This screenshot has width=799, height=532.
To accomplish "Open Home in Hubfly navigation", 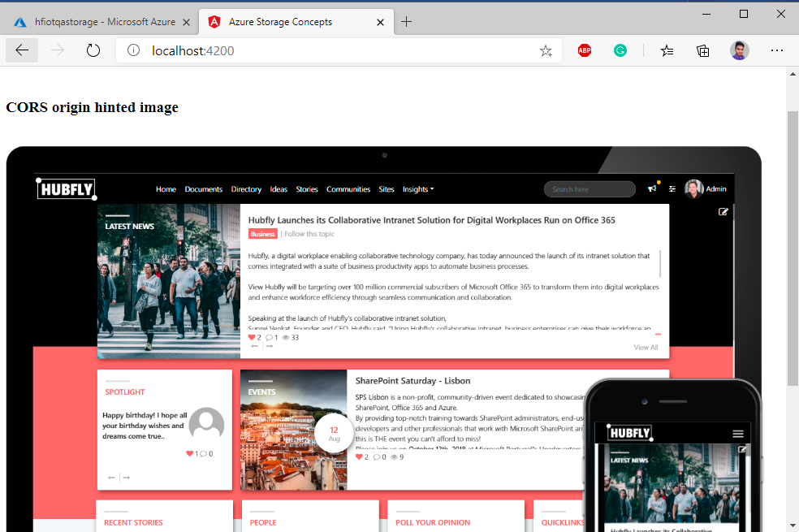I will pos(166,189).
